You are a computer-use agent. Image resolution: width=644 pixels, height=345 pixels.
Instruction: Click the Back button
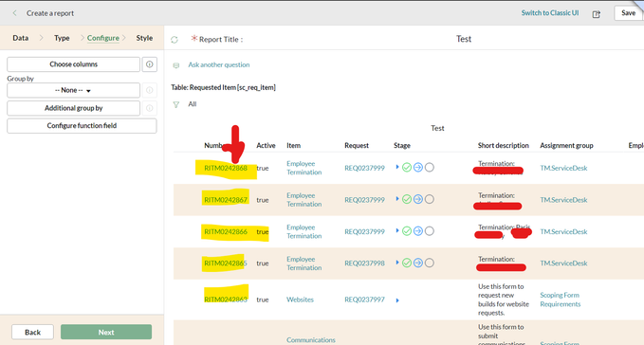pos(32,333)
